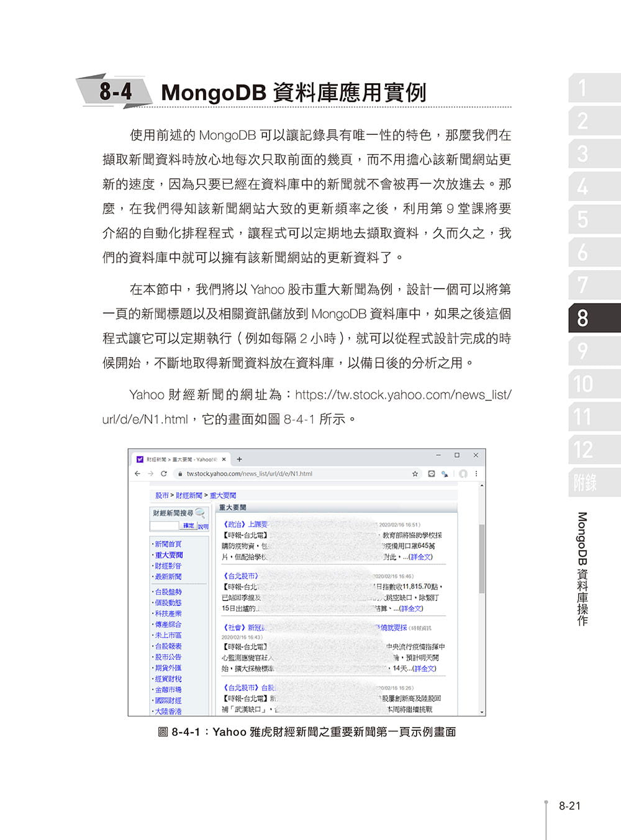621x840 pixels.
Task: Click the scrollbar up arrow
Action: (x=481, y=485)
